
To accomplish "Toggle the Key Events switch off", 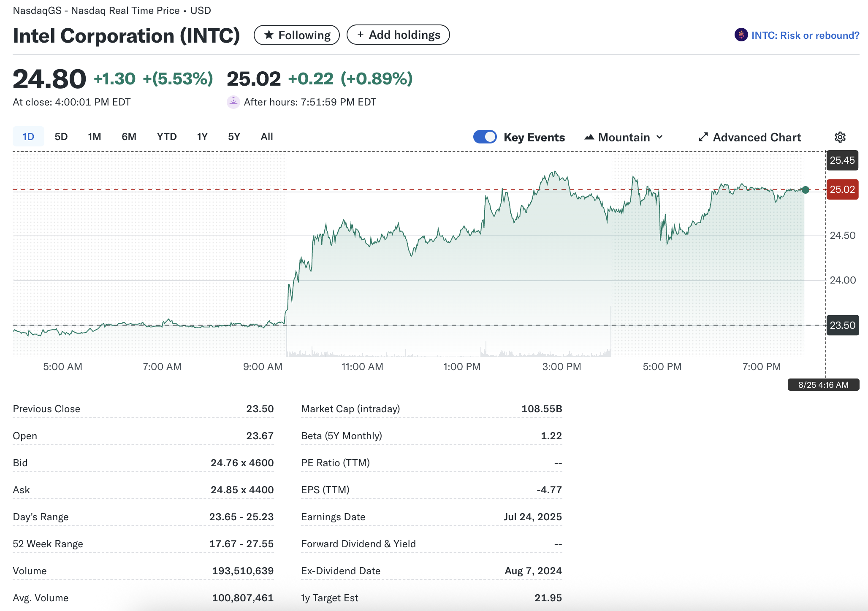I will point(485,137).
